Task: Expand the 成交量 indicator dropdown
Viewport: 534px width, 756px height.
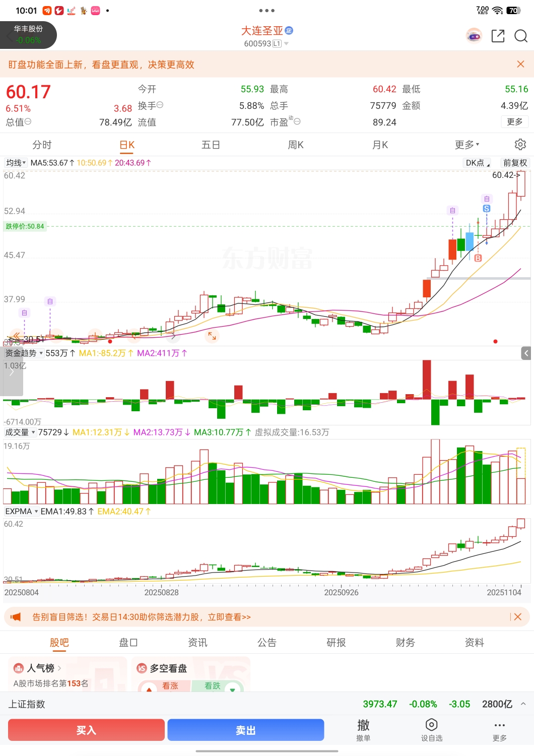Action: pyautogui.click(x=20, y=432)
